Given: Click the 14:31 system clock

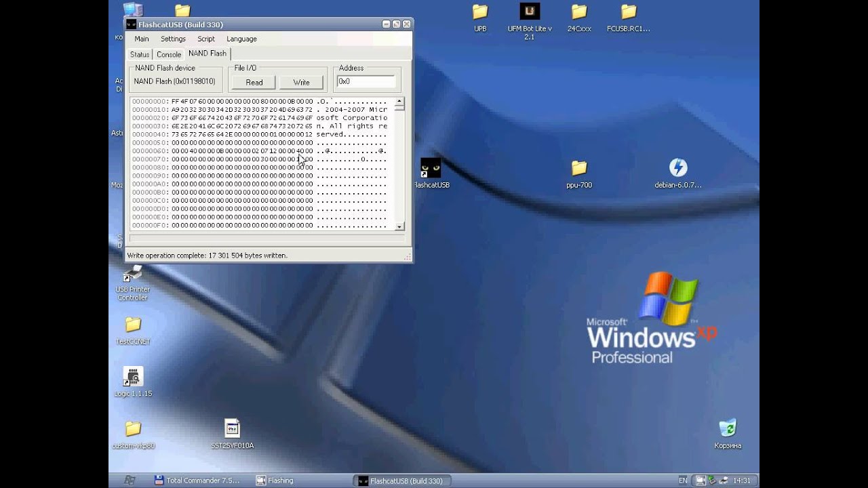Looking at the screenshot, I should tap(742, 481).
